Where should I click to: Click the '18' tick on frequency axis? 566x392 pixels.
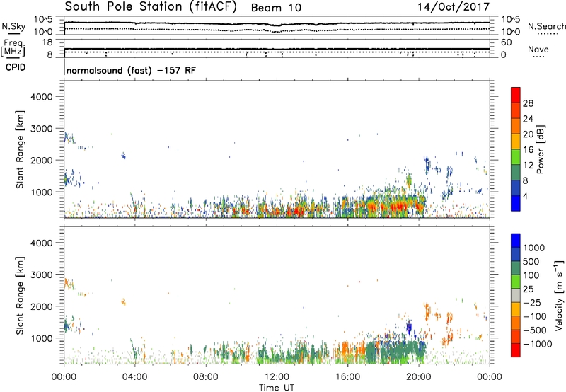point(47,42)
